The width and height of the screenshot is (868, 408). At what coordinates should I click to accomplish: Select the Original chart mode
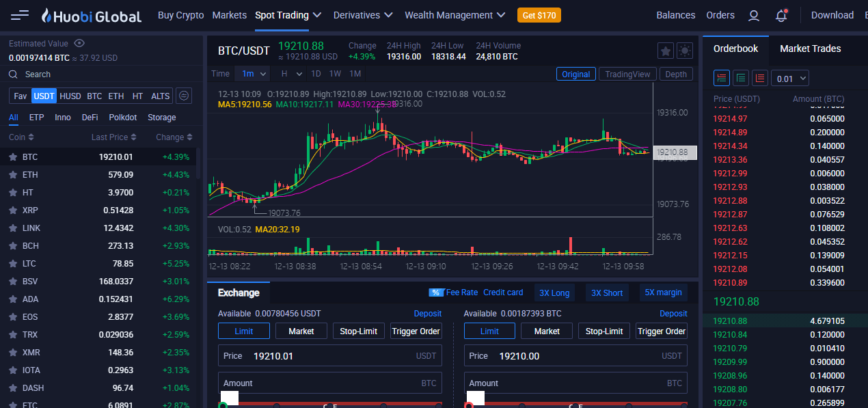pyautogui.click(x=576, y=74)
